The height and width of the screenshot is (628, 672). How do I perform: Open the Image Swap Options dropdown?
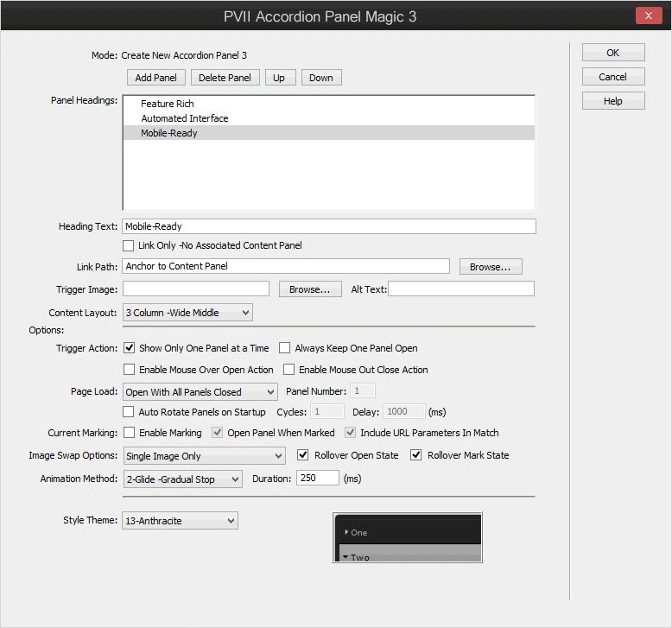click(205, 456)
